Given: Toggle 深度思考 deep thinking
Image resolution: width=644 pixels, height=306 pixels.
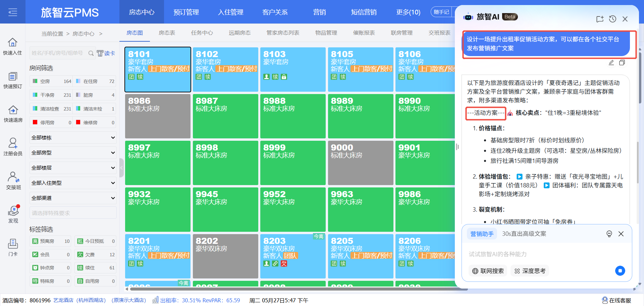Looking at the screenshot, I should coord(530,271).
